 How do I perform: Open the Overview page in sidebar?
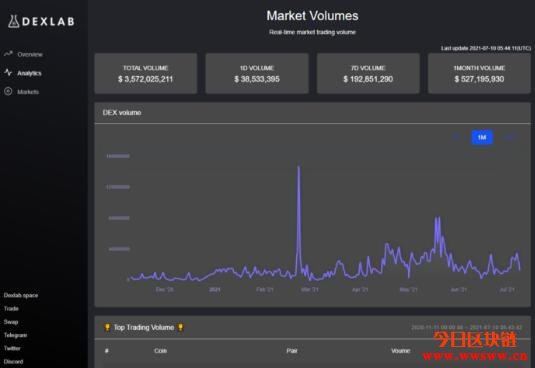tap(30, 54)
